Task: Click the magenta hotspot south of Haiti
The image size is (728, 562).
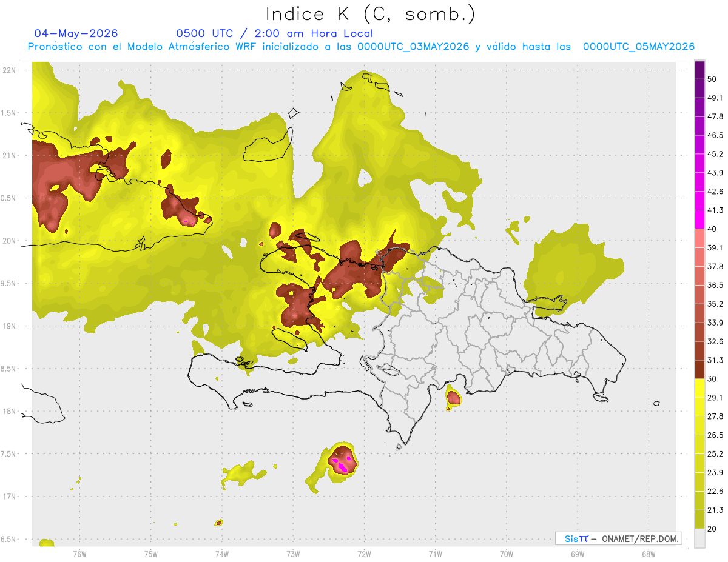Action: pos(343,464)
